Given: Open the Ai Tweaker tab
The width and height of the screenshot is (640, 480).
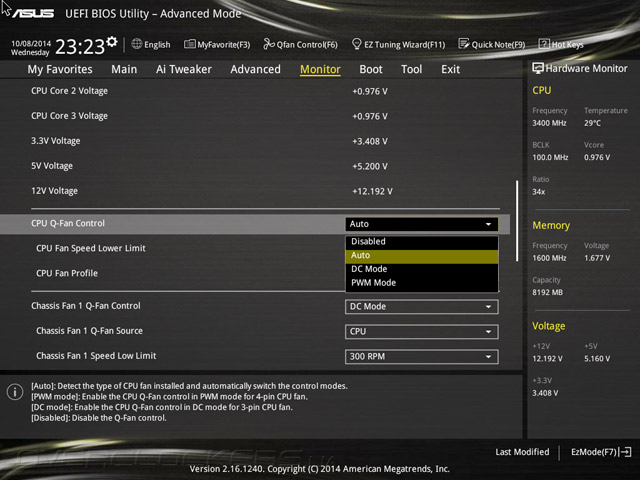Looking at the screenshot, I should point(184,69).
